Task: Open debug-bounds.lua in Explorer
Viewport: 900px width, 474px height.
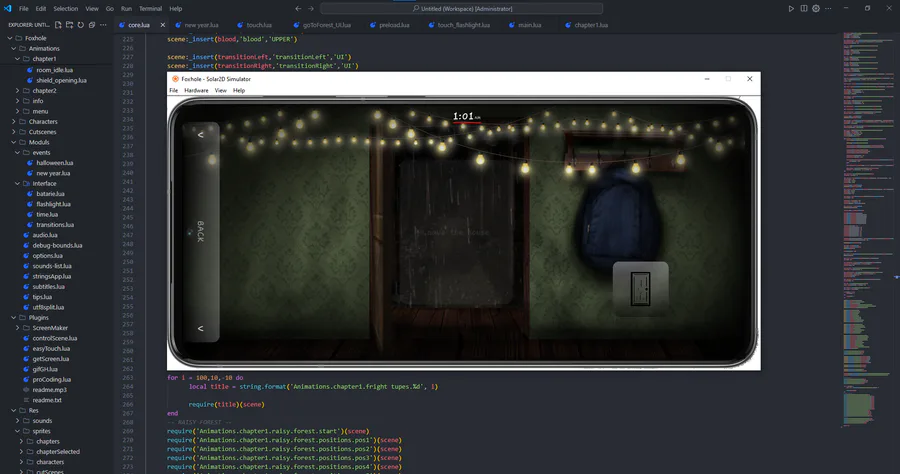Action: click(x=57, y=246)
